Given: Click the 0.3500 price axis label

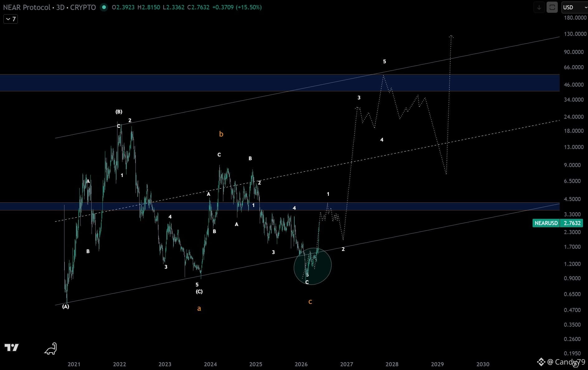Looking at the screenshot, I should coord(572,324).
